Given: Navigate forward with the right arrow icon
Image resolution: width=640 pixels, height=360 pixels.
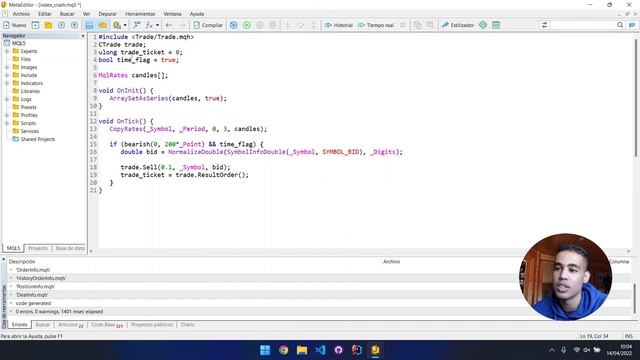Looking at the screenshot, I should [182, 25].
